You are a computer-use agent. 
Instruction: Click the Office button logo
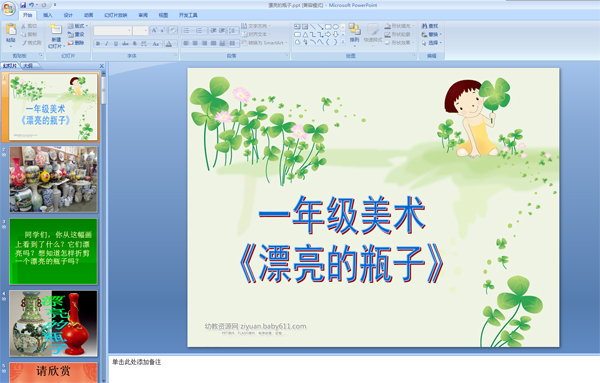(8, 8)
